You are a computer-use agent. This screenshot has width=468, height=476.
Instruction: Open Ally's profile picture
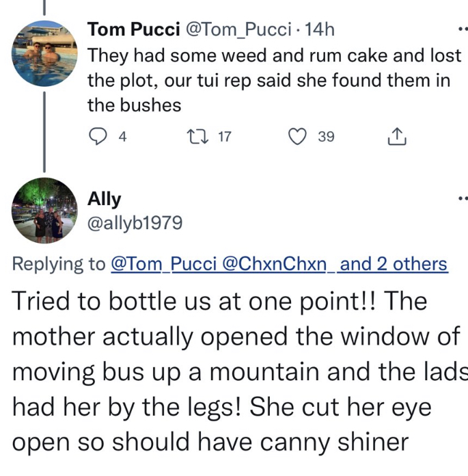click(x=44, y=211)
